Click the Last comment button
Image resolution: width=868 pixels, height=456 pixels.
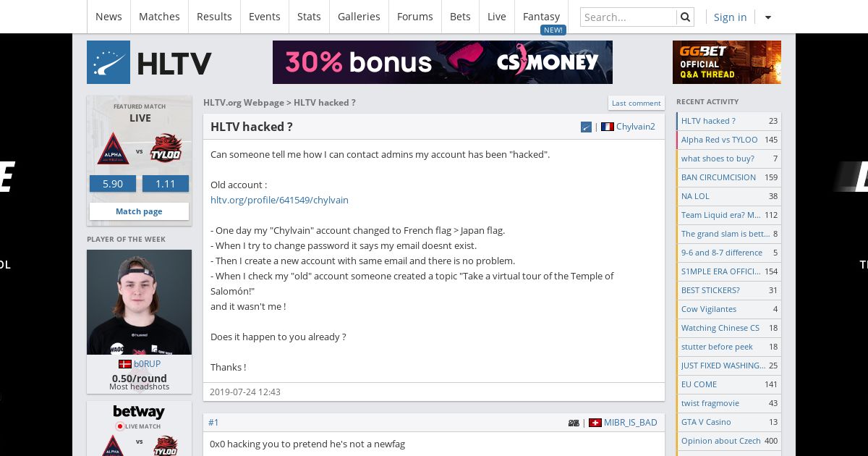637,103
